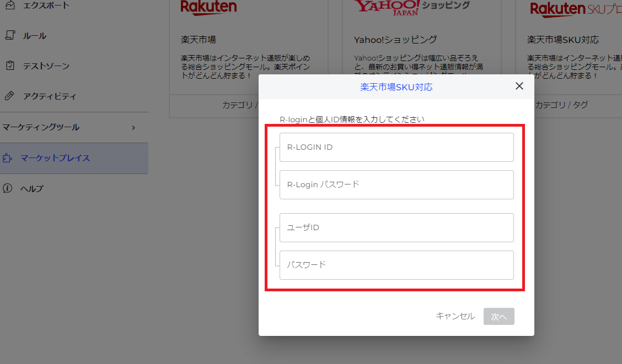Viewport: 622px width, 364px height.
Task: Click the R-loginと個人ID情報 instruction text
Action: 352,119
